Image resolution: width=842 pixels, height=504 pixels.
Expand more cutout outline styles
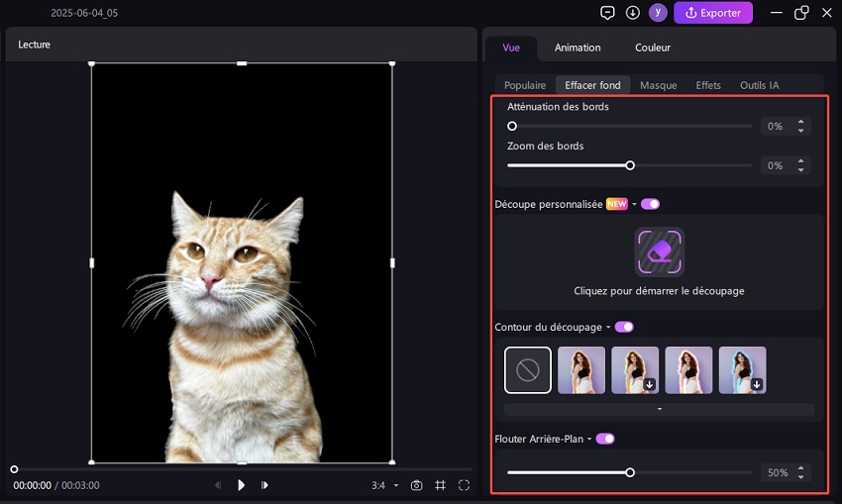pyautogui.click(x=659, y=409)
